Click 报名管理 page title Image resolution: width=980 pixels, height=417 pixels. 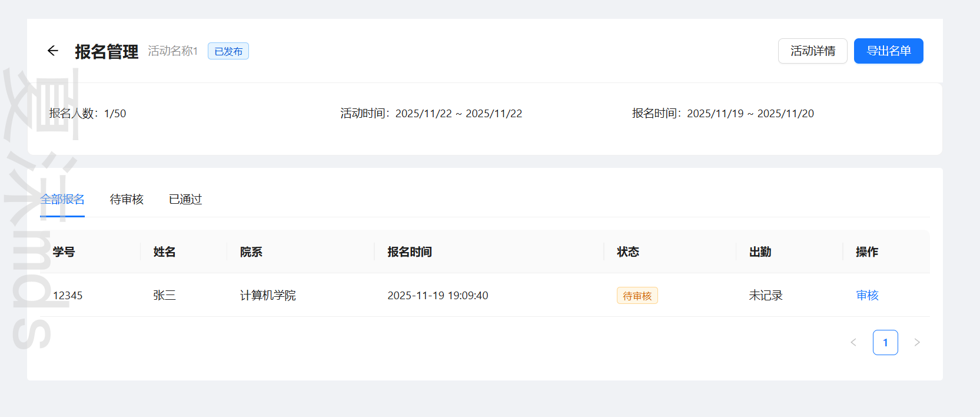(107, 51)
